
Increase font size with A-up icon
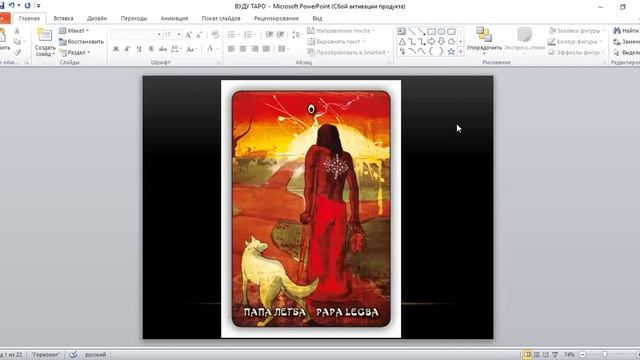(x=188, y=35)
